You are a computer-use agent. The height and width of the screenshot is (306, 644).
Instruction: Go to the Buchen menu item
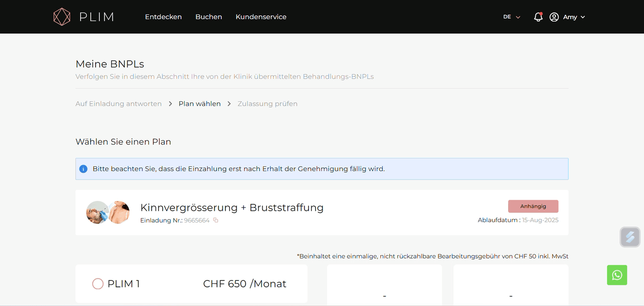pyautogui.click(x=209, y=17)
